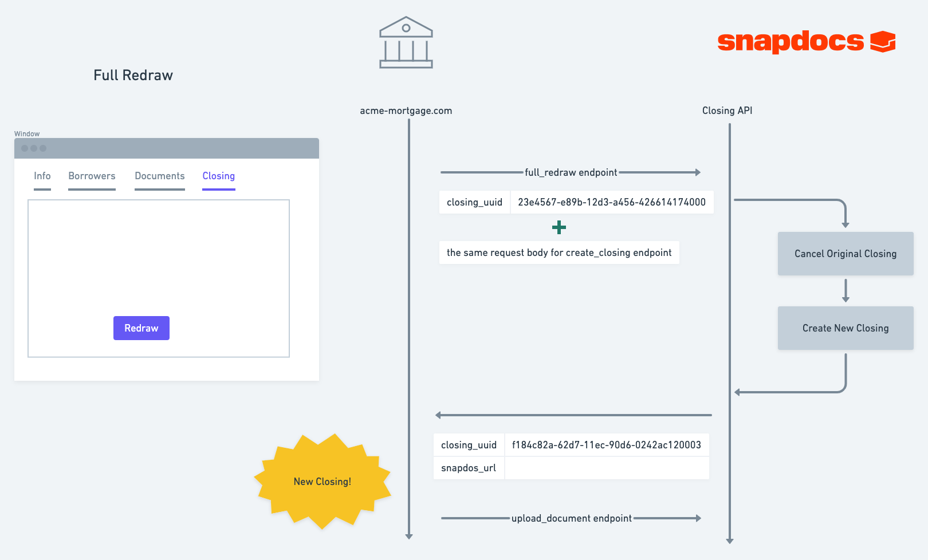Screen dimensions: 928x560
Task: Click the upload_document endpoint label
Action: pos(572,518)
